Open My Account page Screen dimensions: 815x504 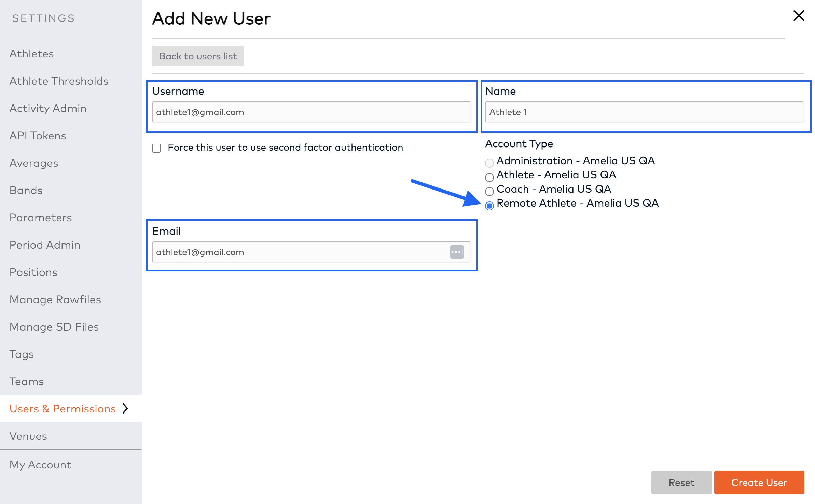tap(40, 464)
